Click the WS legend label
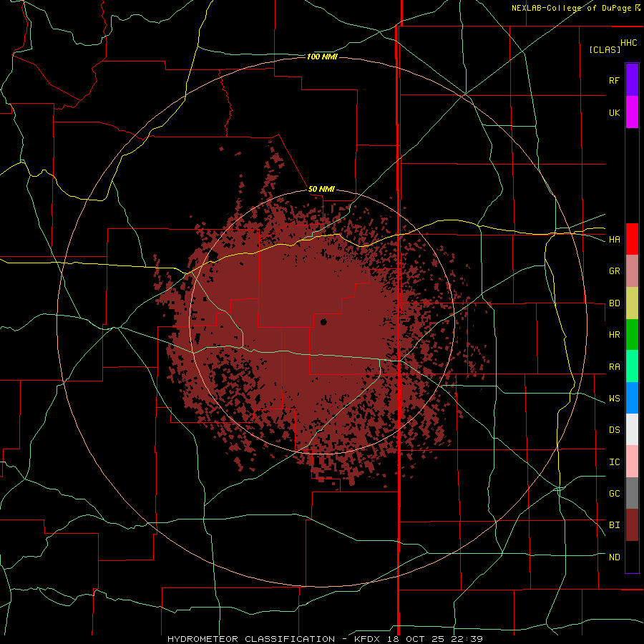Screen dimensions: 644x644 (x=614, y=399)
